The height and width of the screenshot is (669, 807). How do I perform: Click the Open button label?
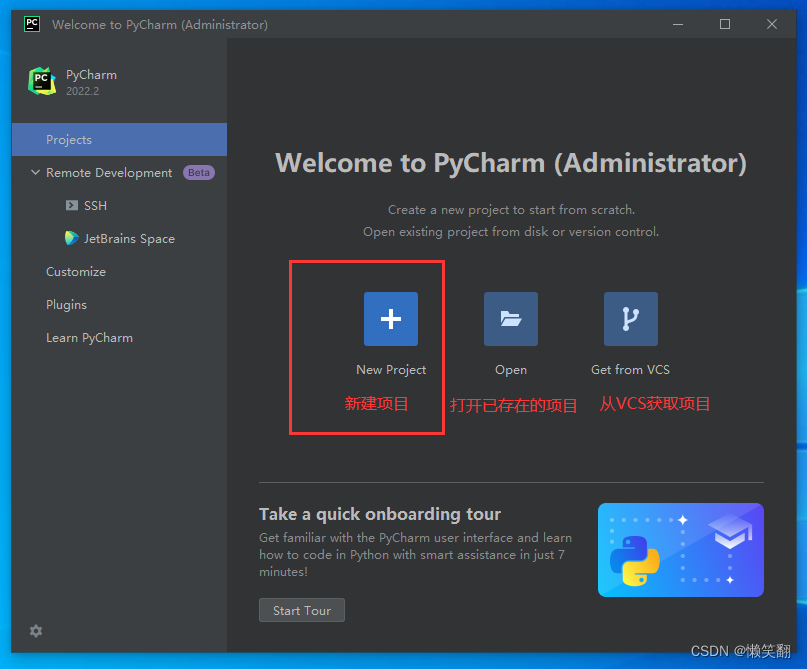point(510,369)
